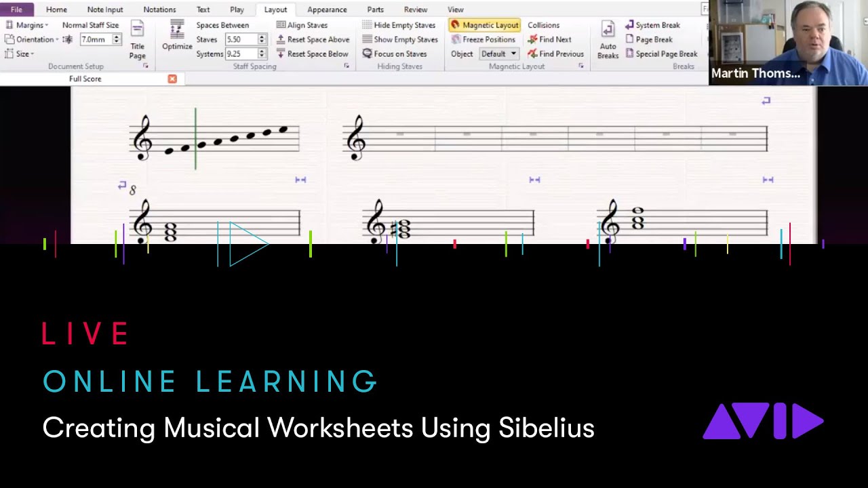Insert a Page Break
This screenshot has height=488, width=868.
[649, 39]
